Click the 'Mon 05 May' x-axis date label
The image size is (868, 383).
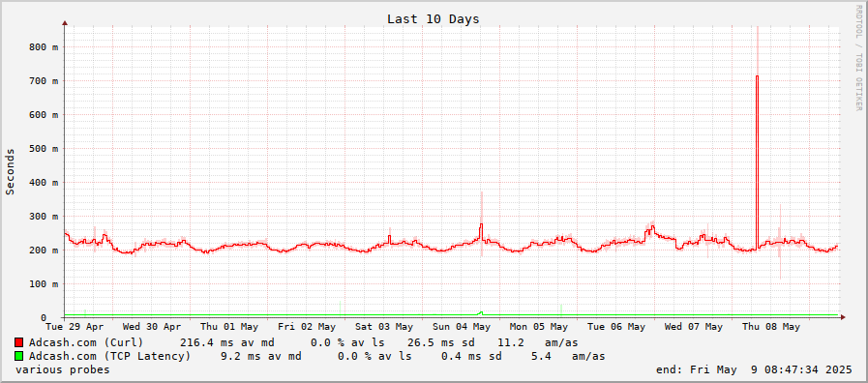pyautogui.click(x=539, y=327)
